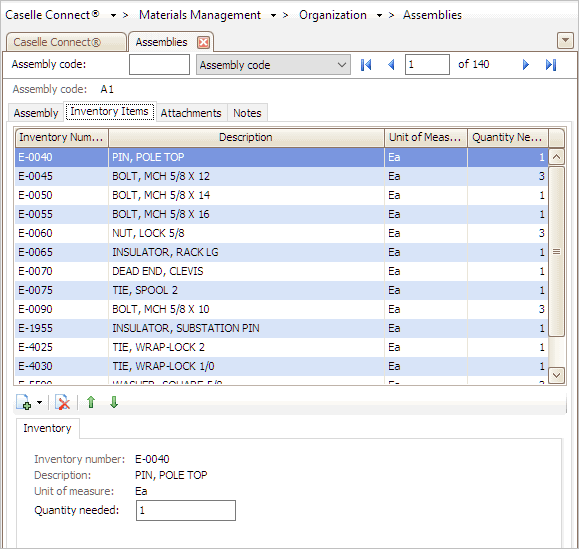Select row E-0045 in the grid
This screenshot has width=579, height=549.
point(281,176)
